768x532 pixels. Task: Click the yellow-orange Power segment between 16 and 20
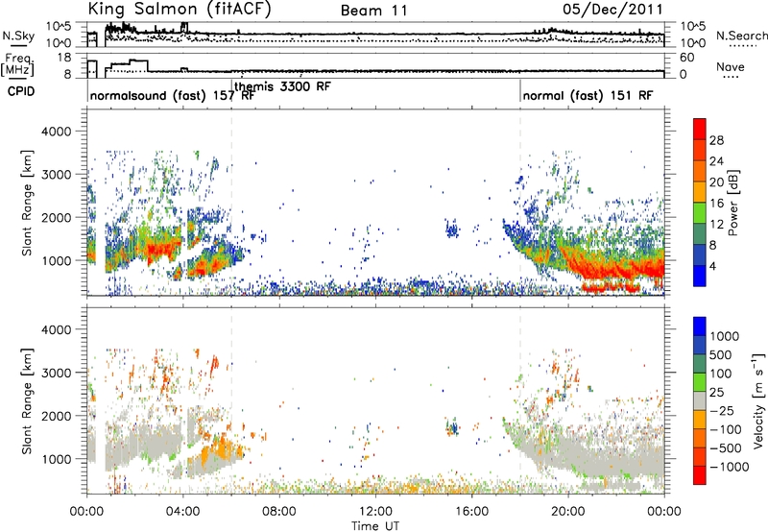point(700,192)
